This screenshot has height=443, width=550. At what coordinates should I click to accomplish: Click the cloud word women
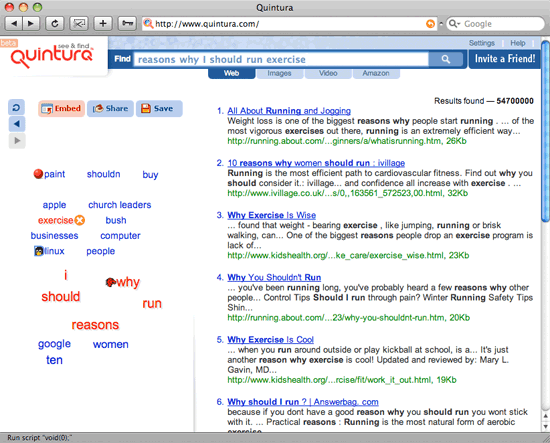111,345
